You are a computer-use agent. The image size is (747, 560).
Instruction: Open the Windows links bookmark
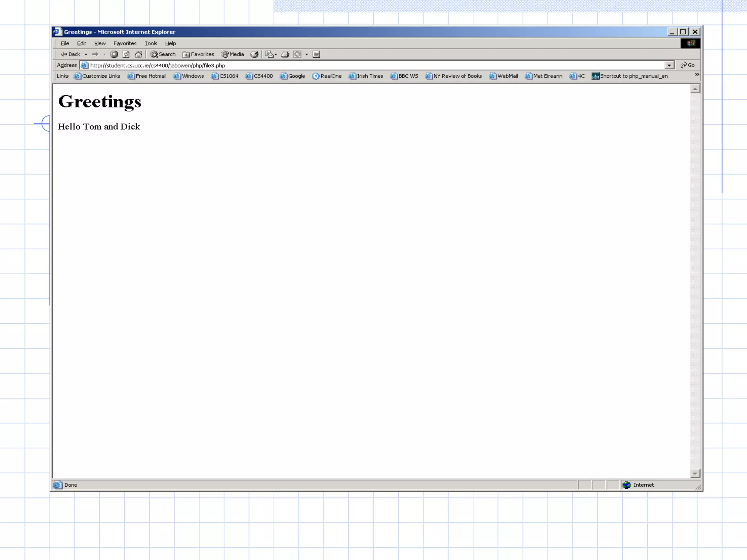tap(189, 76)
